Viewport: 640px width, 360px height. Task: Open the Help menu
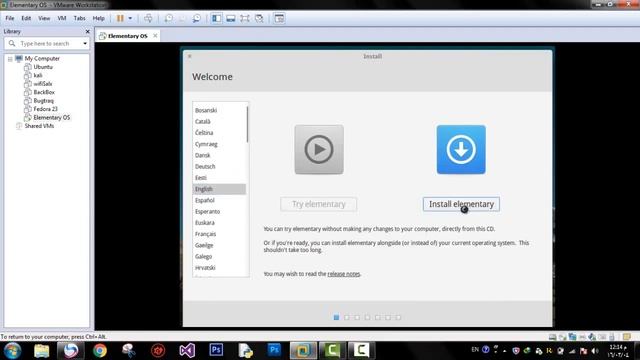[x=98, y=18]
